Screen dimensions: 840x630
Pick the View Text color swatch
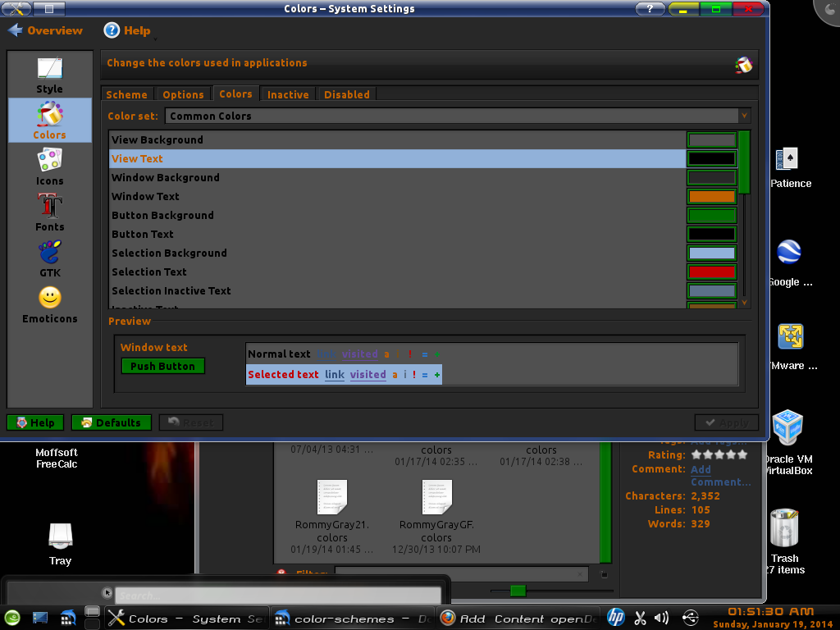click(711, 158)
